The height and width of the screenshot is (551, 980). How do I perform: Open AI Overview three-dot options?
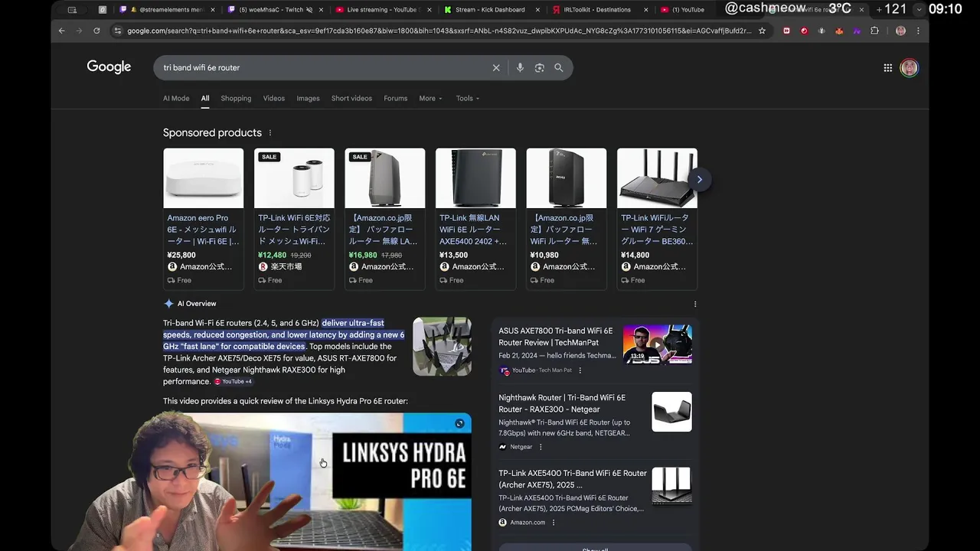695,304
